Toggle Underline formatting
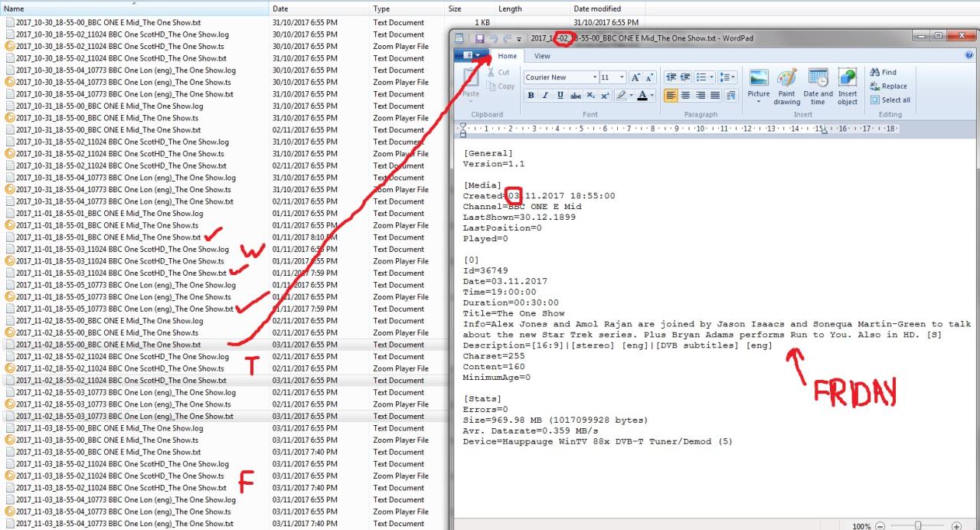This screenshot has height=530, width=980. click(x=560, y=95)
